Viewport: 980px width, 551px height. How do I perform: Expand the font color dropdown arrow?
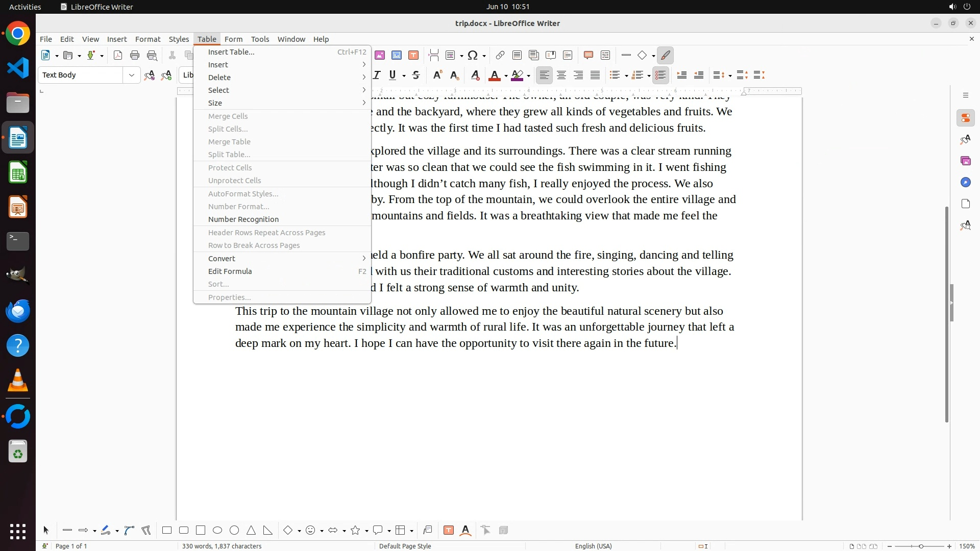pos(506,76)
